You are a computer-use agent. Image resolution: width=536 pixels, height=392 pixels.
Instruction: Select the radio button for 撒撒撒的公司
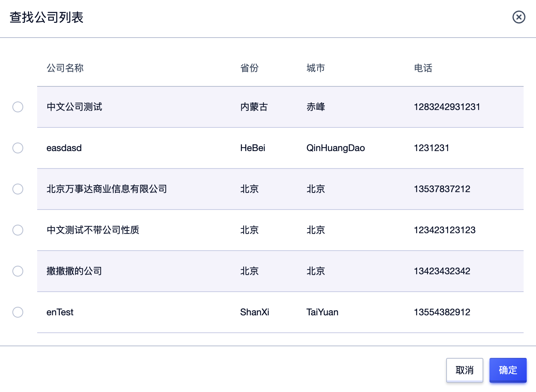coord(17,271)
